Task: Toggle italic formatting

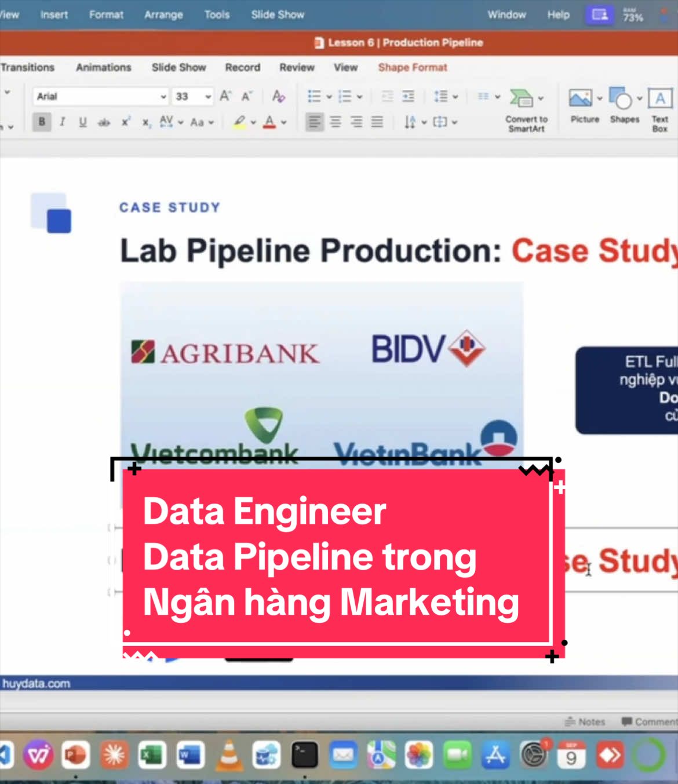Action: click(62, 122)
